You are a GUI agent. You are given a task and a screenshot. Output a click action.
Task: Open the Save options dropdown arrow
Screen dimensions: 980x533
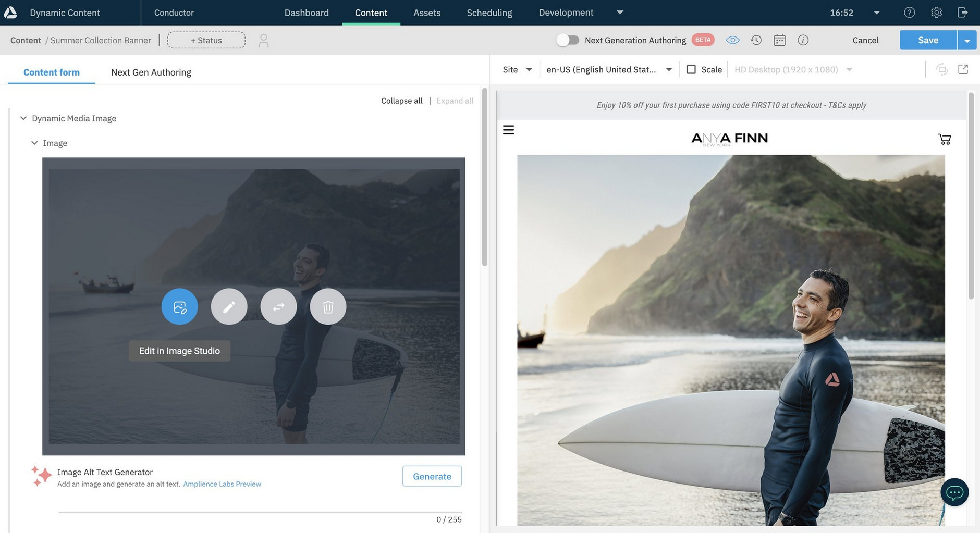click(x=967, y=40)
